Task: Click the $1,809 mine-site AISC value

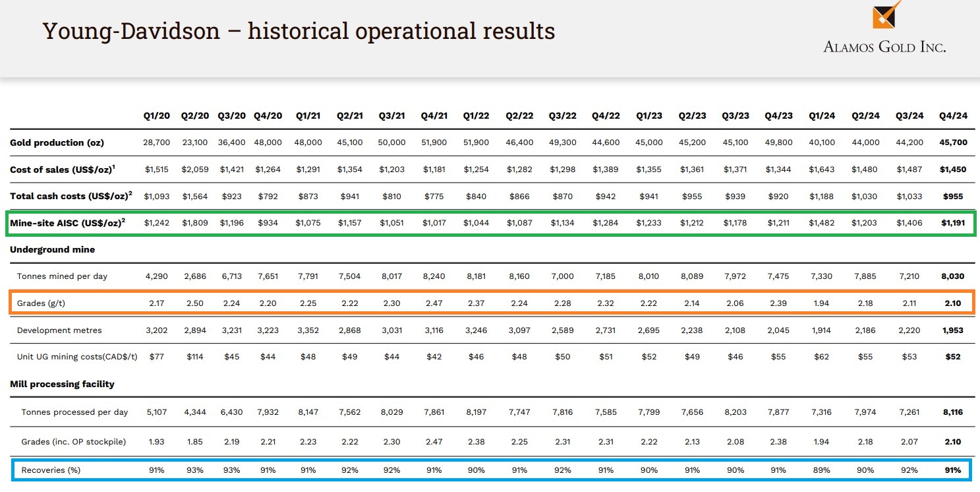Action: pyautogui.click(x=195, y=223)
